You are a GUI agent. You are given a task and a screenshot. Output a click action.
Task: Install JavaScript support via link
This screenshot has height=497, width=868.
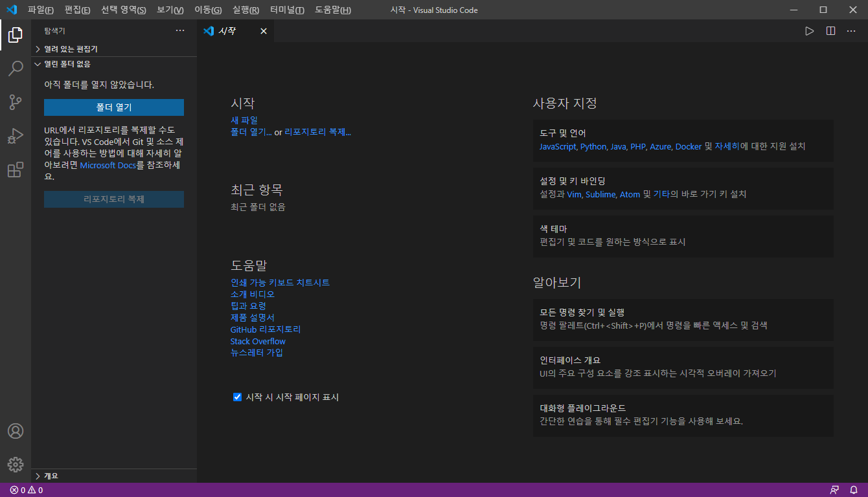(x=558, y=147)
